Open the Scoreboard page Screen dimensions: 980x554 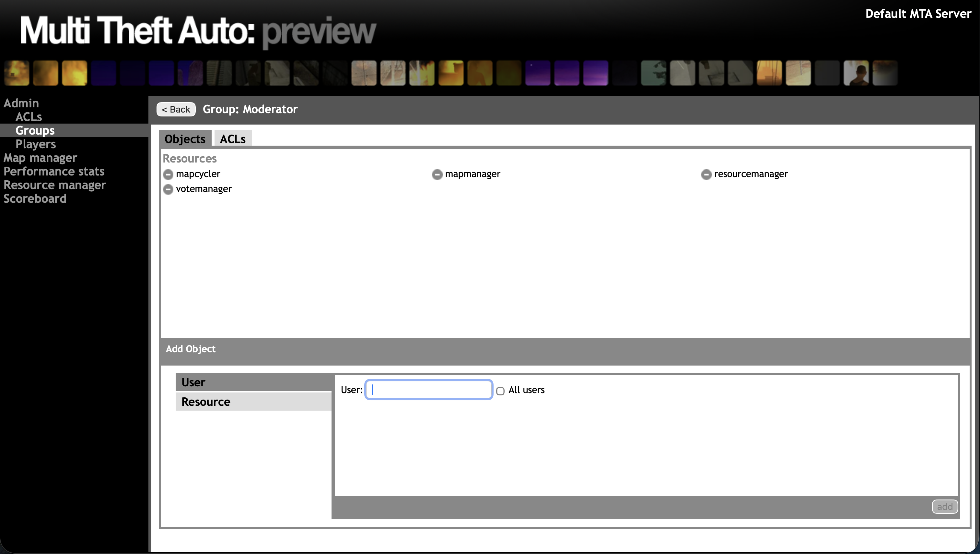click(x=35, y=199)
